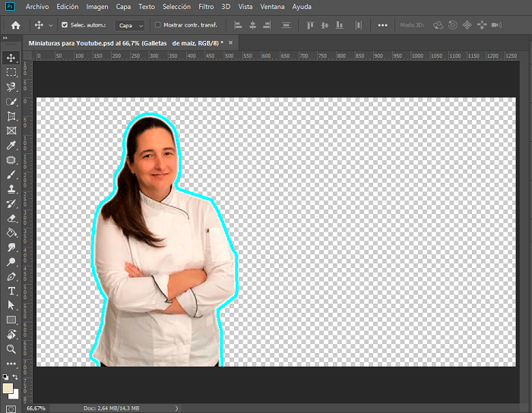Select the Miniaturas para Youtube.psd tab

click(126, 43)
